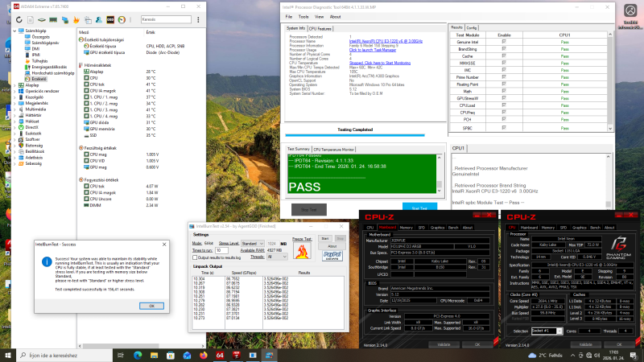The width and height of the screenshot is (644, 362).
Task: Open File Explorer from the taskbar
Action: coord(154,356)
